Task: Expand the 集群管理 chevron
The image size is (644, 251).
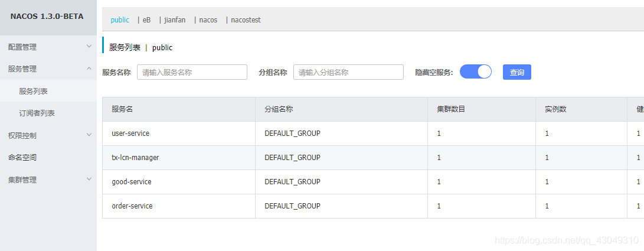Action: click(89, 179)
